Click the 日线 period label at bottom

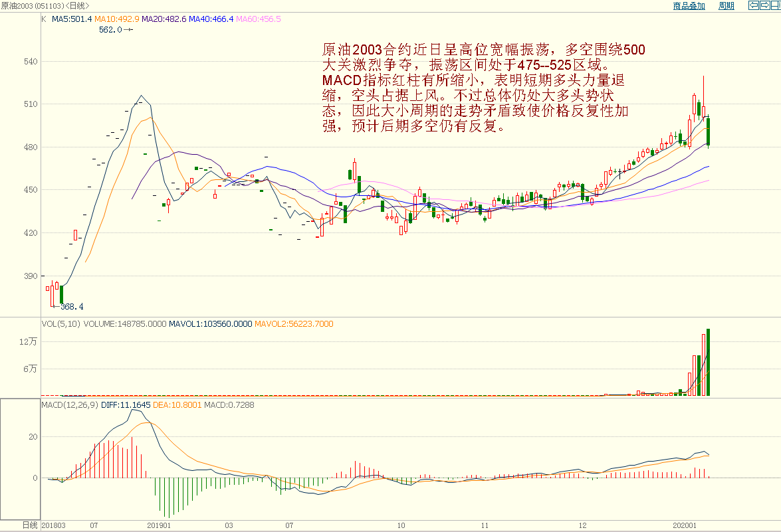point(30,525)
